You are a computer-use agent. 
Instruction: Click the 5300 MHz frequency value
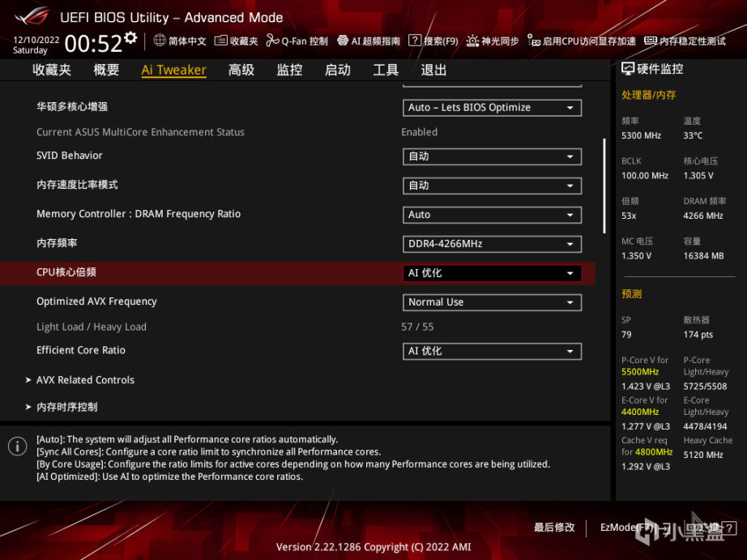[x=641, y=135]
